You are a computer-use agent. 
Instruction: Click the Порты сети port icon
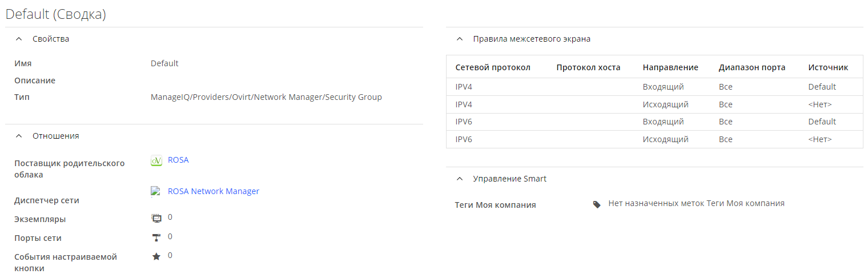[x=156, y=237]
